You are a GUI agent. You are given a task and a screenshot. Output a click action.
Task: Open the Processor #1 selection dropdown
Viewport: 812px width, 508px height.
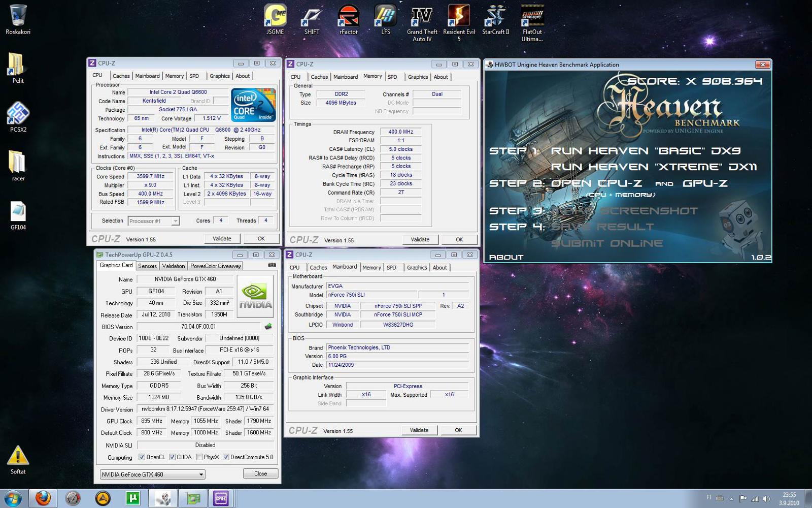pos(153,221)
